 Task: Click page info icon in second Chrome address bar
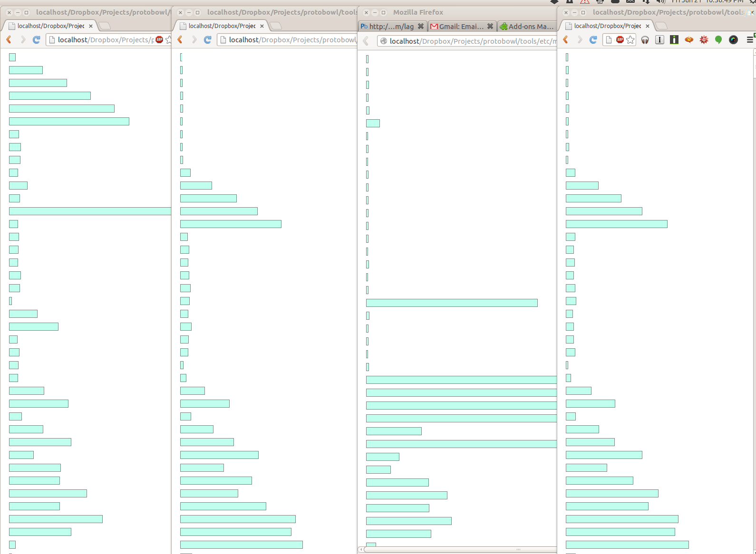coord(223,40)
